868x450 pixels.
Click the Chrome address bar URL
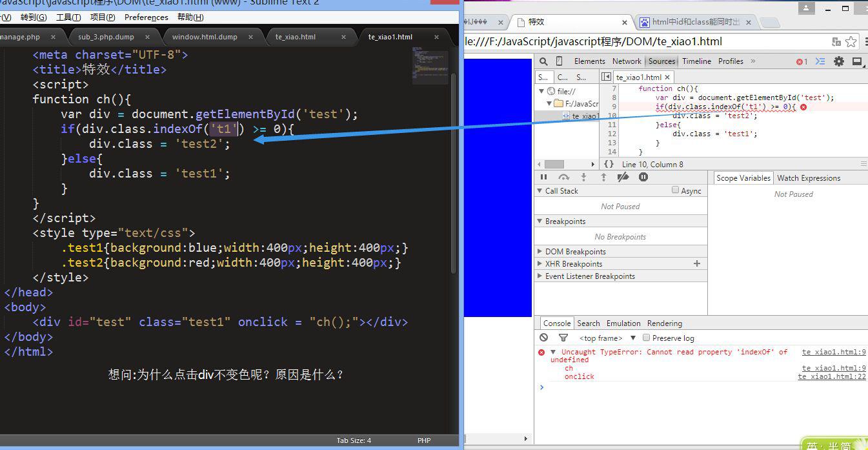tap(594, 42)
